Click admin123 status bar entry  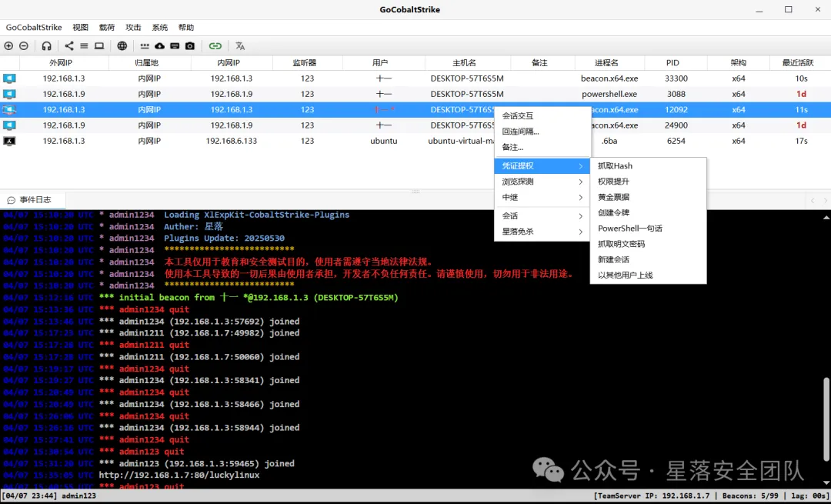[79, 496]
